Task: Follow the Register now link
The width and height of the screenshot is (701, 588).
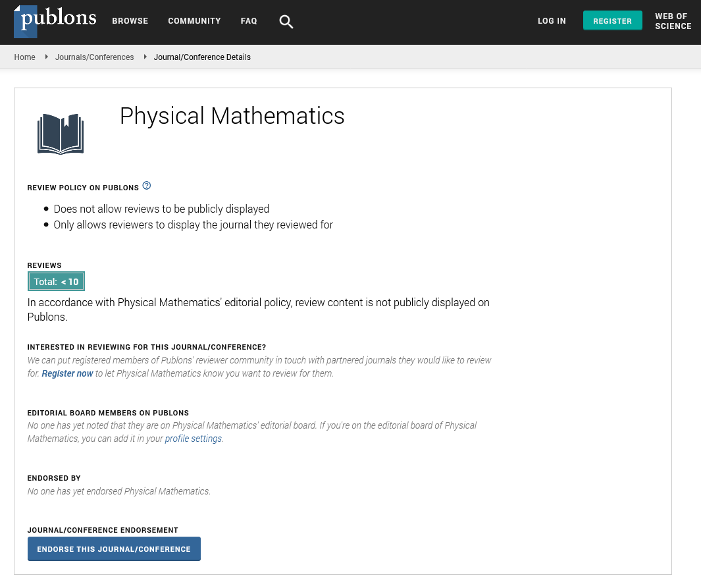Action: point(67,373)
